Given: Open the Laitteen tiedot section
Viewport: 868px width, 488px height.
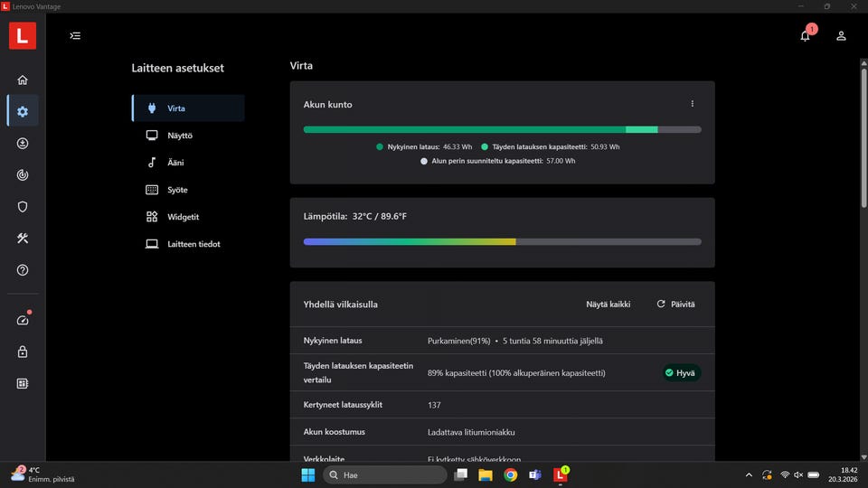Looking at the screenshot, I should pos(193,244).
